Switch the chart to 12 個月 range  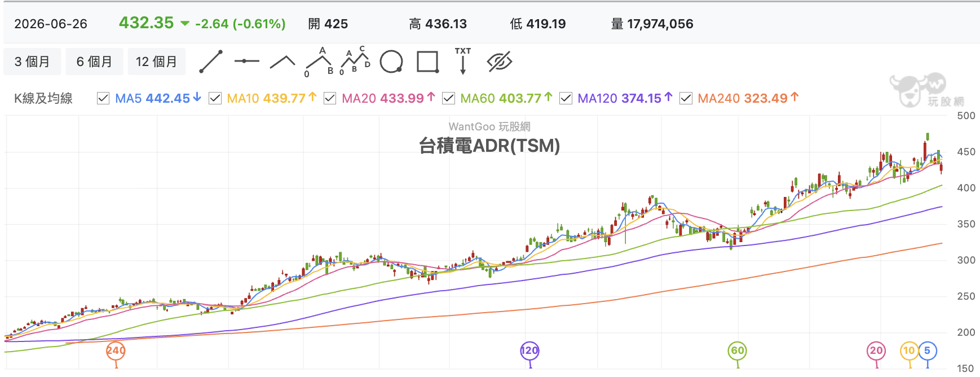coord(156,62)
